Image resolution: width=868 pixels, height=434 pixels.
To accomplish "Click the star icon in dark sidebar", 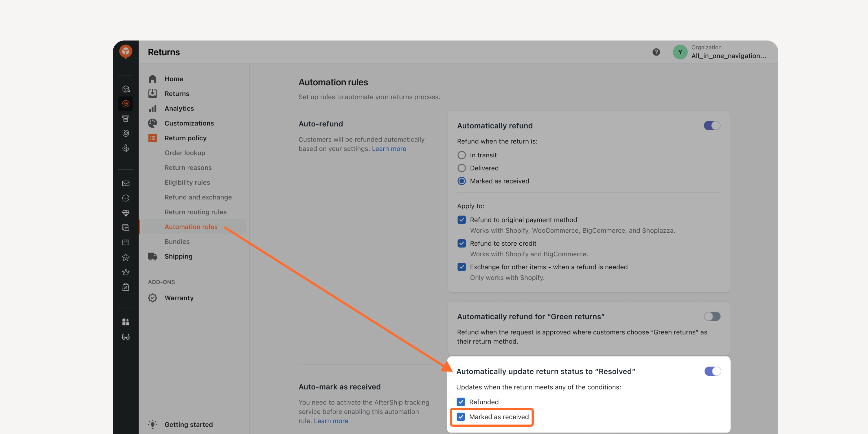I will 126,258.
